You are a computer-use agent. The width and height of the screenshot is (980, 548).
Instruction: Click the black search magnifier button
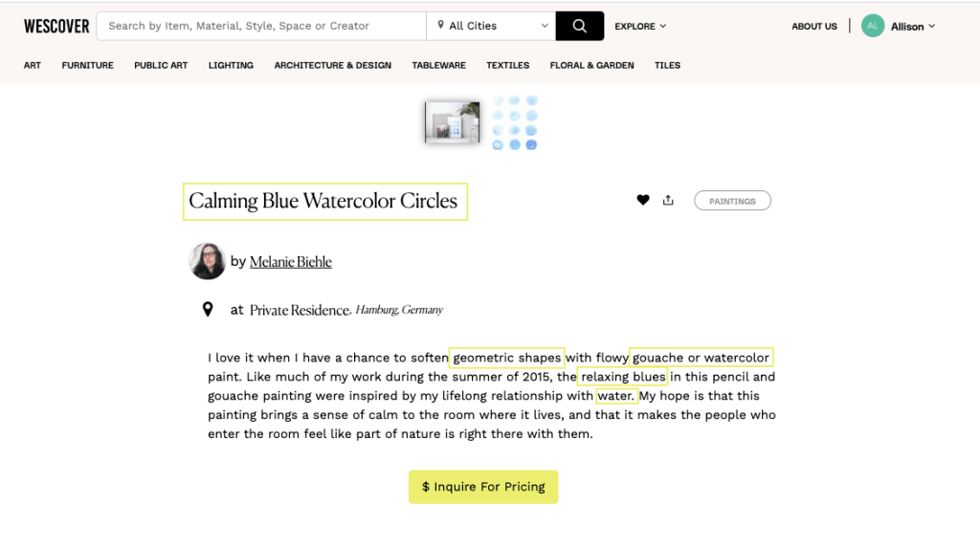(x=579, y=26)
